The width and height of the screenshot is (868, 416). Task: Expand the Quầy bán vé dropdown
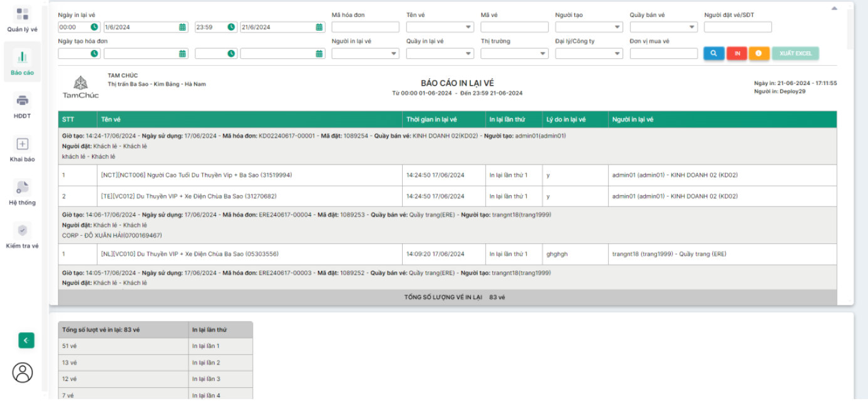[x=663, y=28]
